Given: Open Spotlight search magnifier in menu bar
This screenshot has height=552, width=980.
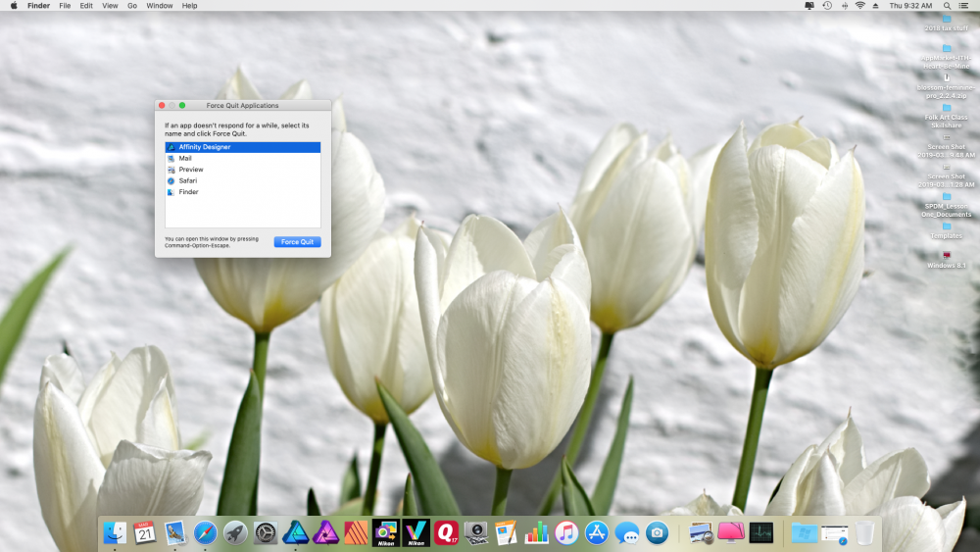Looking at the screenshot, I should pos(948,6).
